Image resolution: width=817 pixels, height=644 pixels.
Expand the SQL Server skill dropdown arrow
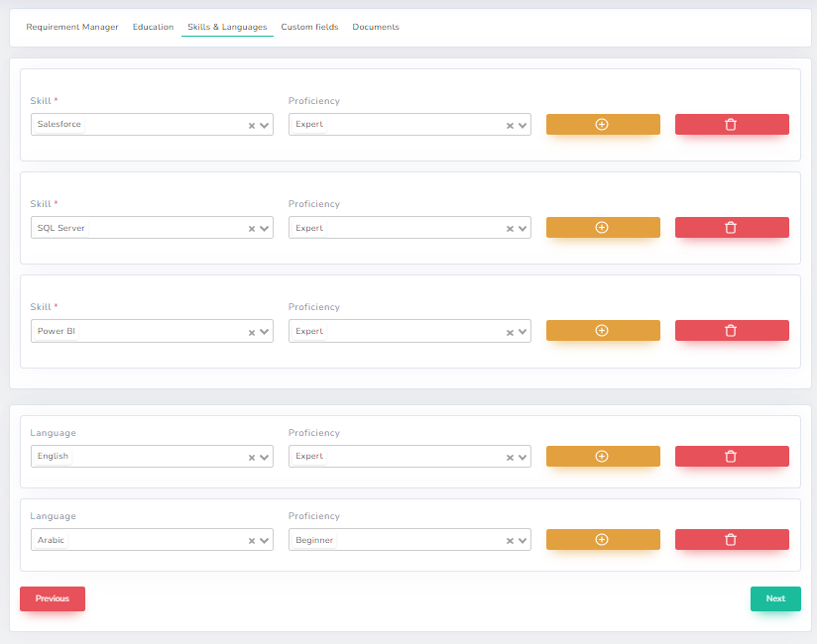[265, 229]
